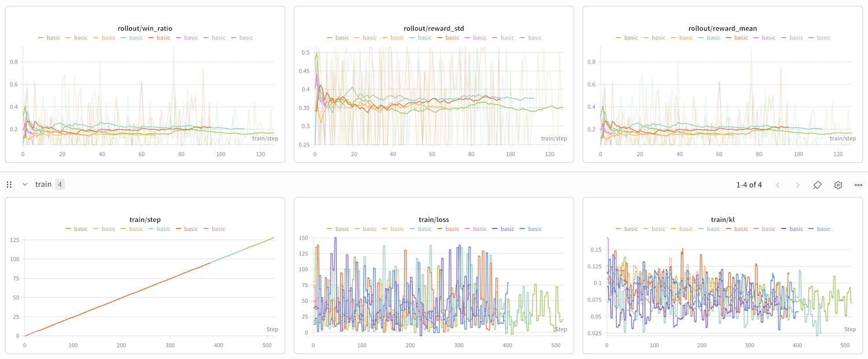The height and width of the screenshot is (359, 868).
Task: Open the train section overflow menu
Action: [858, 185]
